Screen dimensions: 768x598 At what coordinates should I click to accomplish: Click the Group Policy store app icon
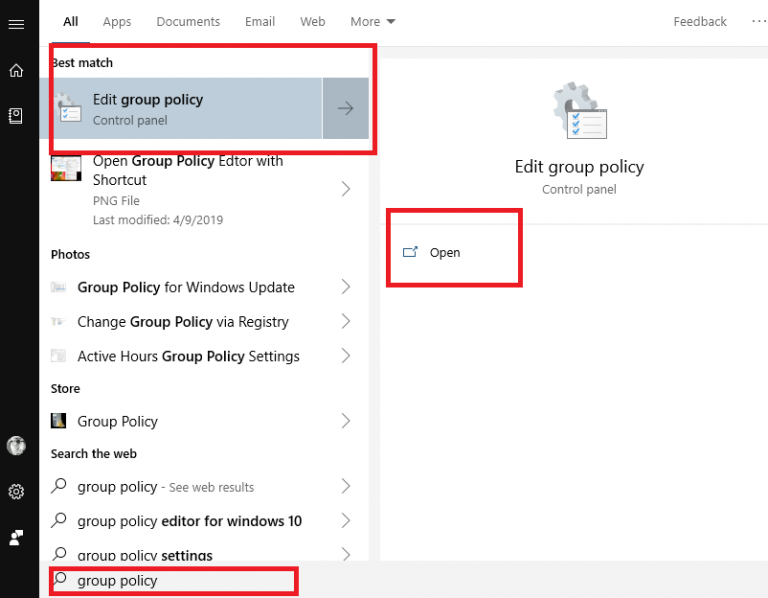point(58,421)
